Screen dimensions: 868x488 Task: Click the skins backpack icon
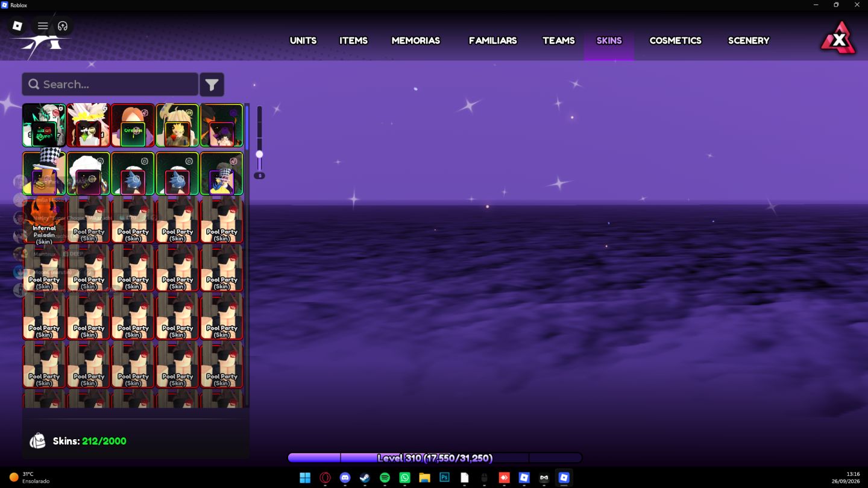[x=37, y=441]
